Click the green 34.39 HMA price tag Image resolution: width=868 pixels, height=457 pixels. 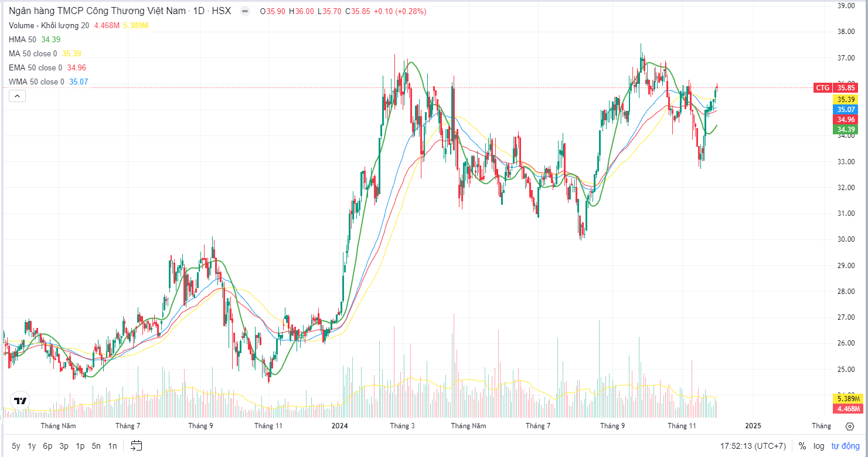click(846, 129)
